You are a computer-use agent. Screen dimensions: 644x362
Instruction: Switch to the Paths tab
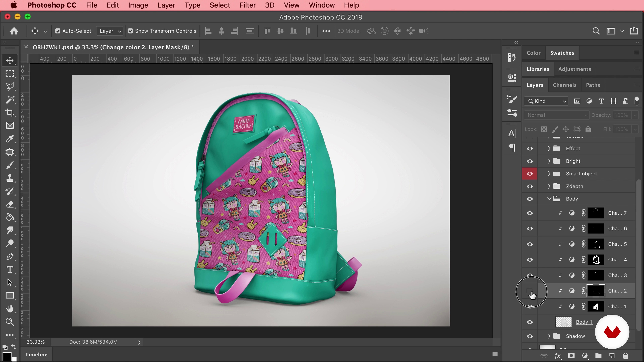[x=593, y=85]
